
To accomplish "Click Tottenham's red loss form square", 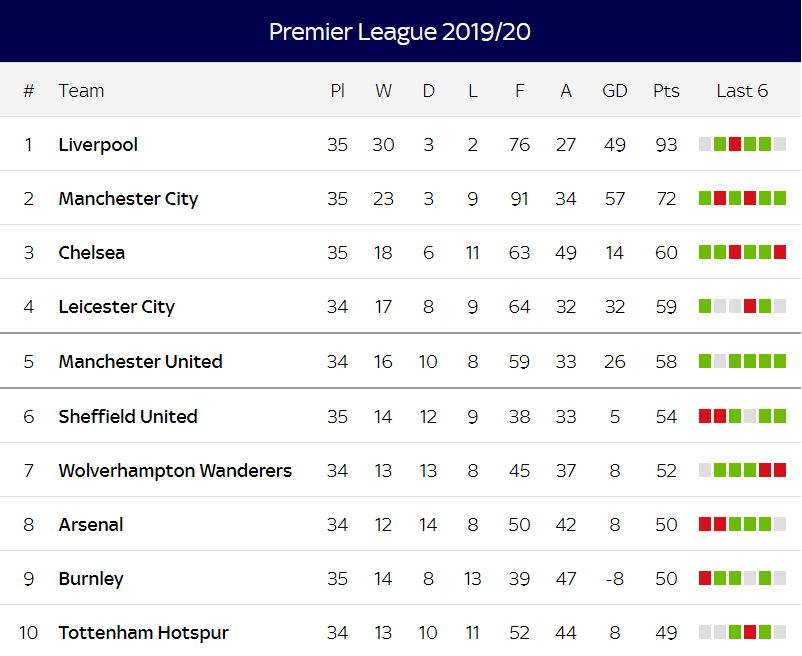I will coord(750,632).
